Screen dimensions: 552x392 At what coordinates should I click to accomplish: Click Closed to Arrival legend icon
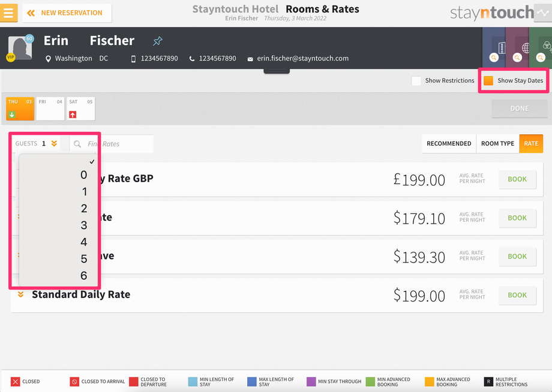coord(74,381)
